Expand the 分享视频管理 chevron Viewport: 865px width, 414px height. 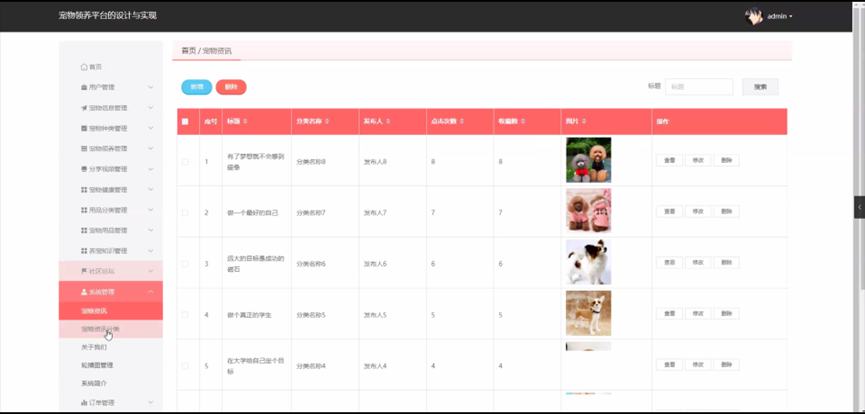pyautogui.click(x=151, y=169)
